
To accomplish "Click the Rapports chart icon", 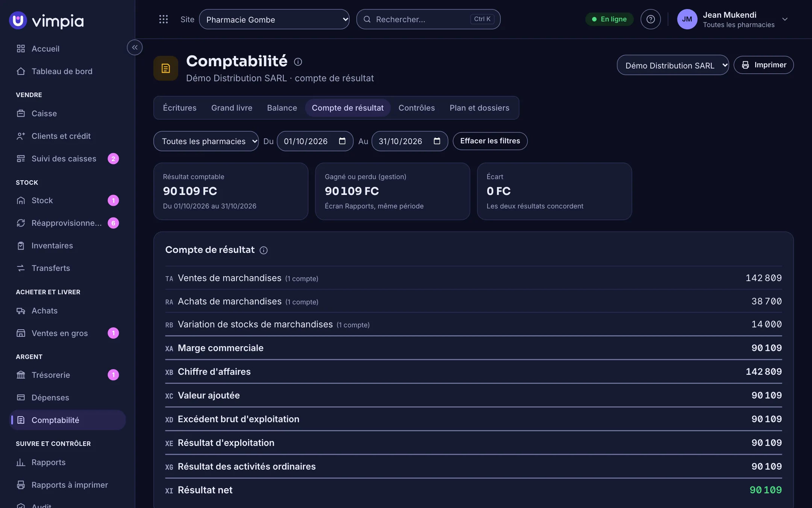I will tap(21, 462).
